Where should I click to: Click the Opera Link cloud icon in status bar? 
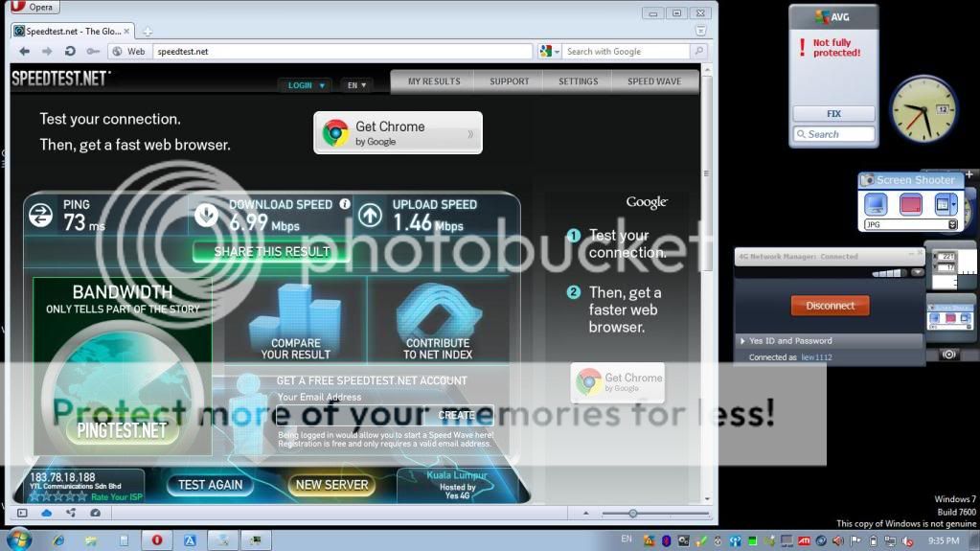pos(46,514)
